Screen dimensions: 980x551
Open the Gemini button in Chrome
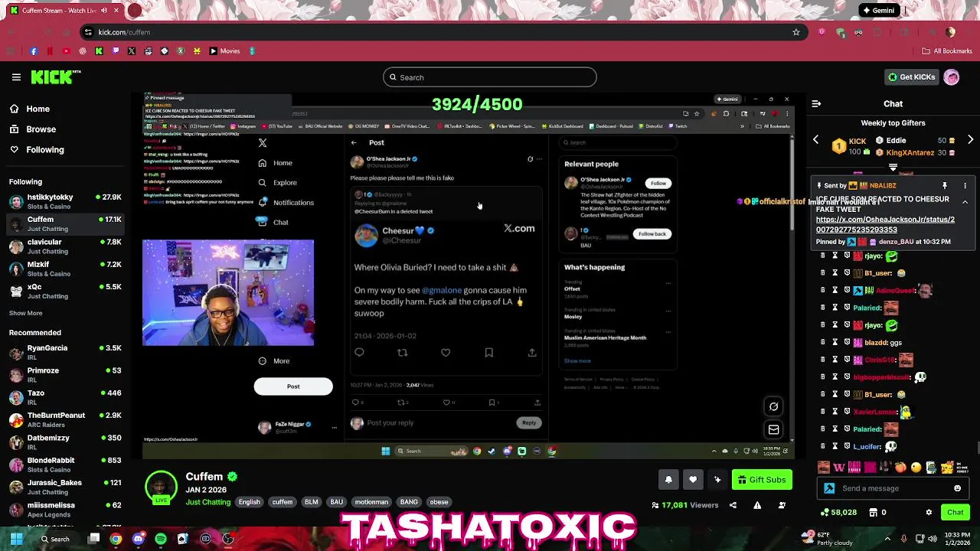(x=877, y=11)
